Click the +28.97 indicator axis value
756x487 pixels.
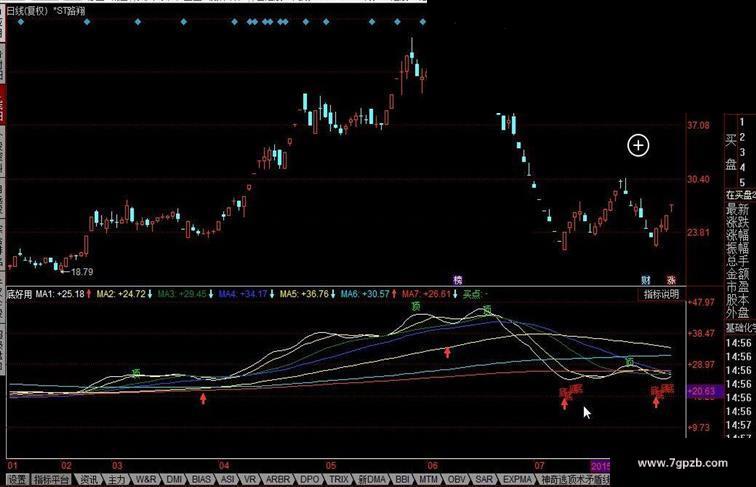(702, 365)
